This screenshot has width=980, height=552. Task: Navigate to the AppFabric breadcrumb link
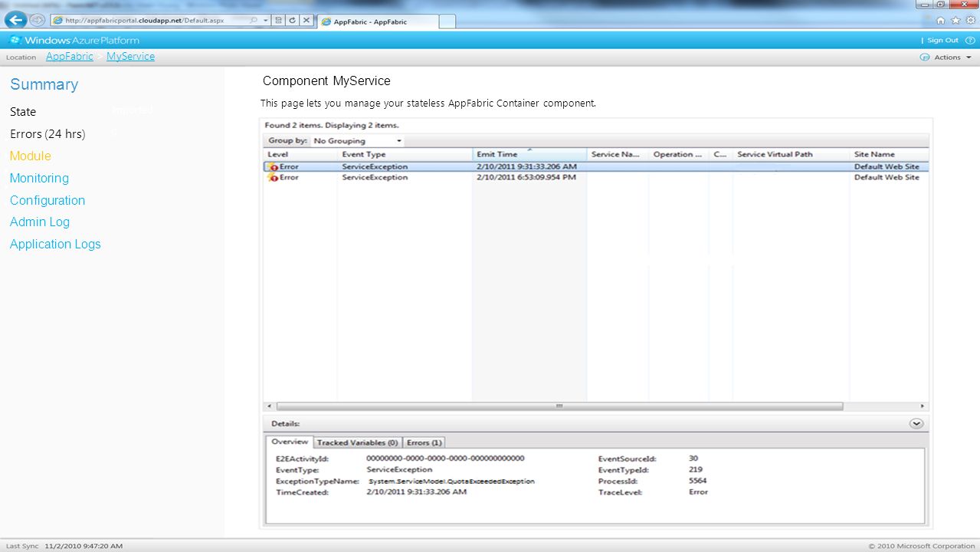point(70,57)
